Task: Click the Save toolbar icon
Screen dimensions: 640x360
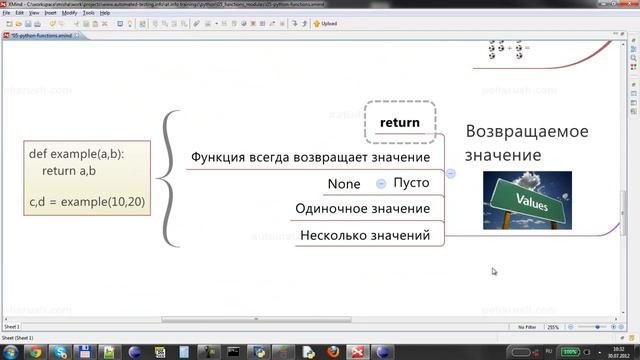Action: click(x=28, y=24)
